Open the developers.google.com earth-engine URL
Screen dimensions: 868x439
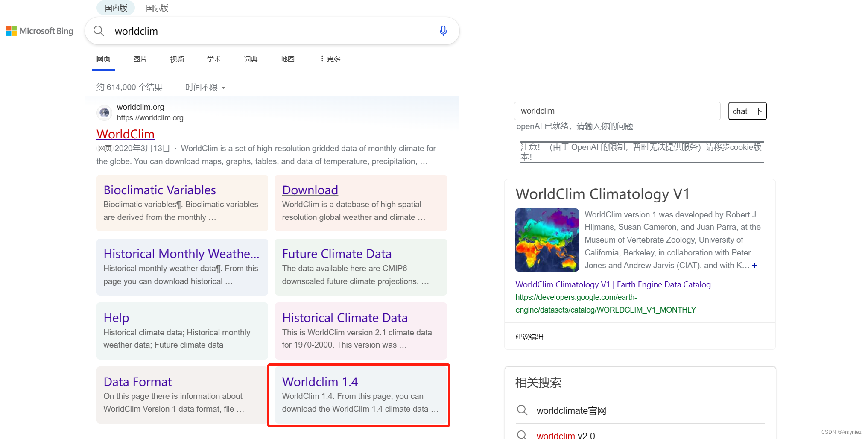(605, 304)
